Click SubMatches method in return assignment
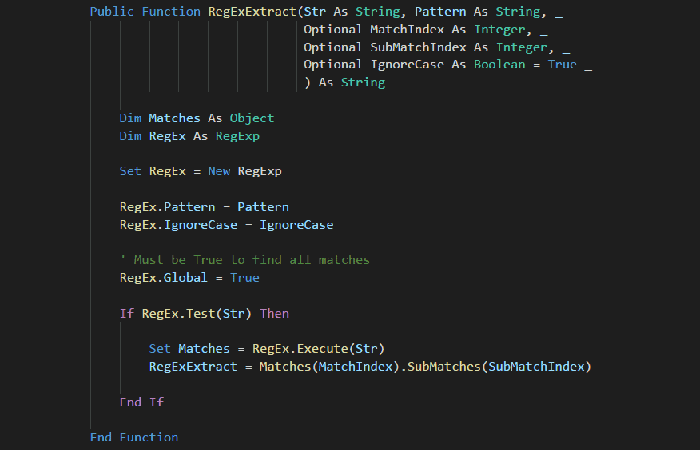 tap(444, 367)
